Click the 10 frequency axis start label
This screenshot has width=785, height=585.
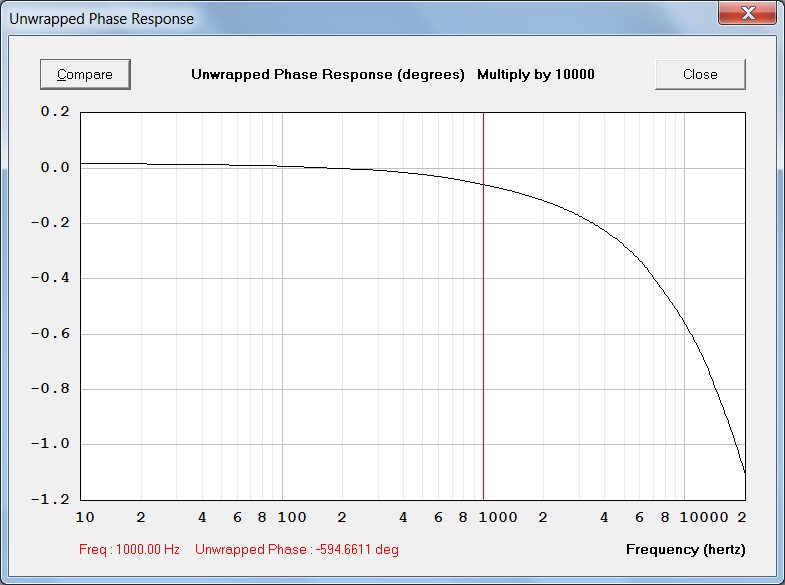85,517
